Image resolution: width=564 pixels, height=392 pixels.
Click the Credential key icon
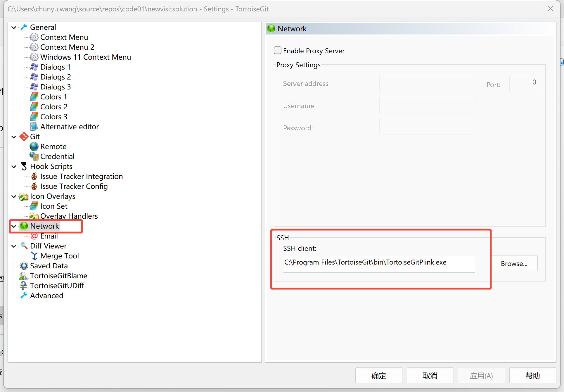34,156
